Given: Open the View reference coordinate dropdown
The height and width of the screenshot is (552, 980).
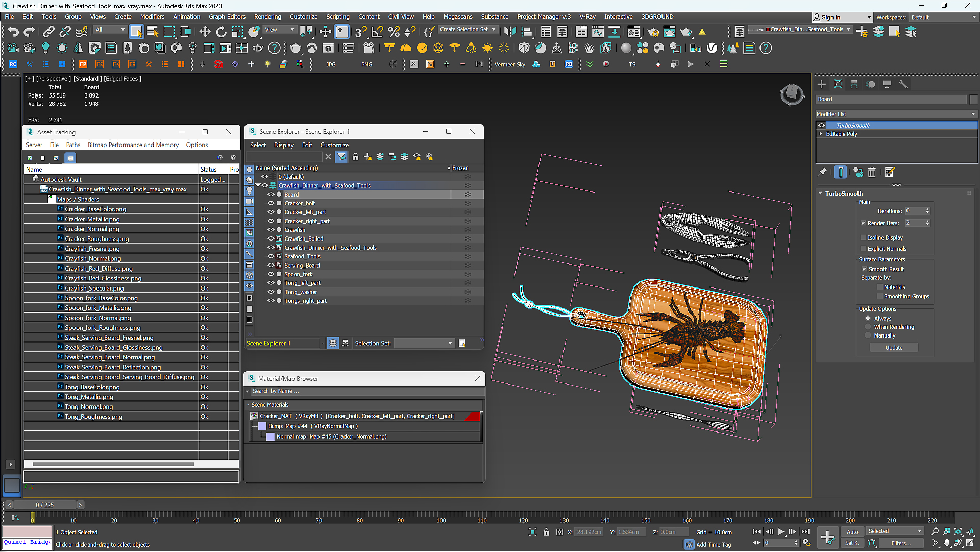Looking at the screenshot, I should [280, 30].
